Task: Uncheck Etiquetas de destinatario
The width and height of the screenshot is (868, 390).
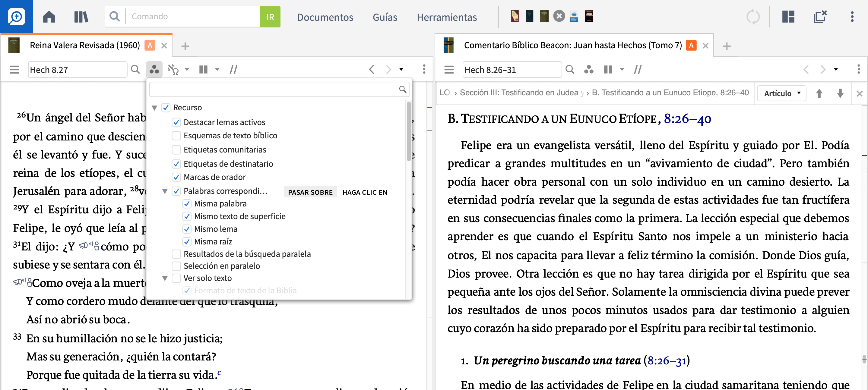Action: (x=176, y=164)
